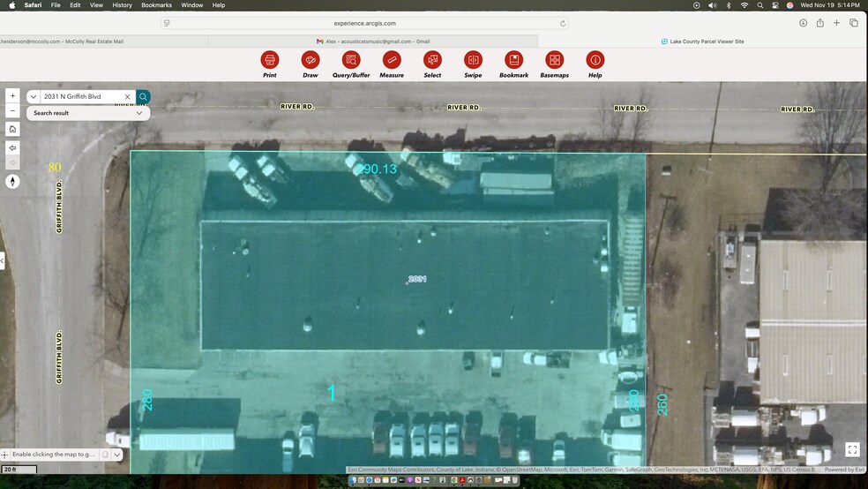Expand the Search result dropdown
The image size is (868, 489).
coord(139,113)
